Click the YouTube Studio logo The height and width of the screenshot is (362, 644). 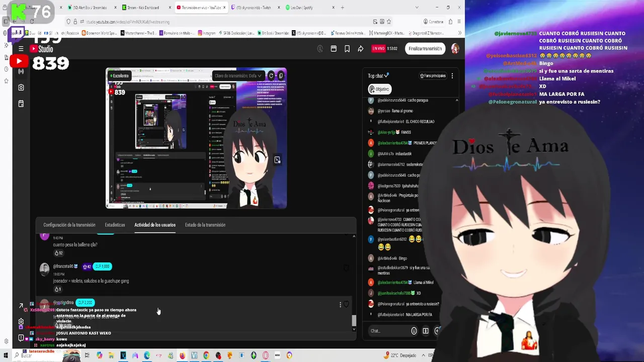pos(41,49)
